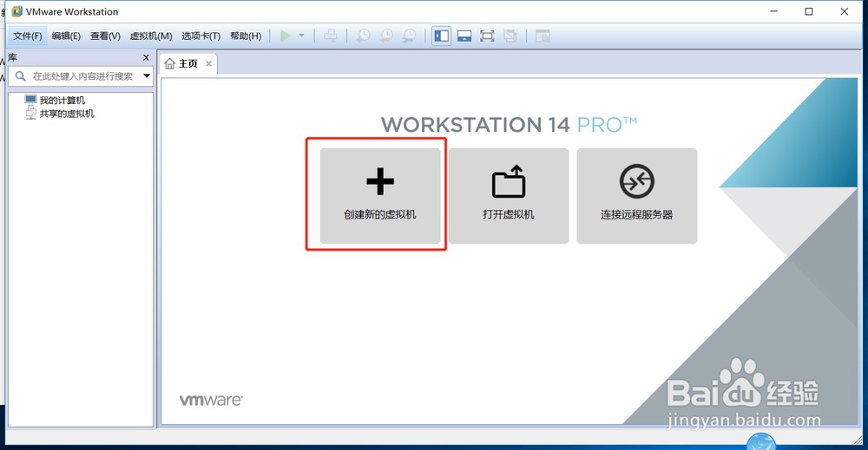Screen dimensions: 868x450
Task: Click the library search magnifier icon
Action: tap(21, 75)
